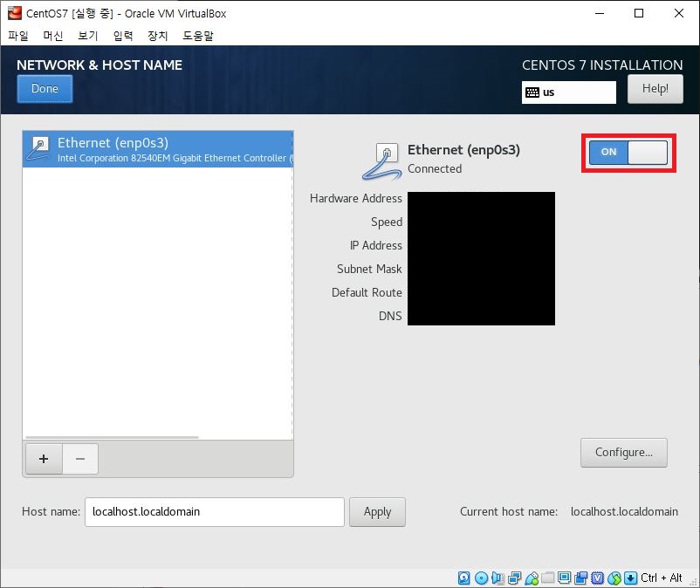Click the audio speaker status icon
700x588 pixels.
[498, 578]
